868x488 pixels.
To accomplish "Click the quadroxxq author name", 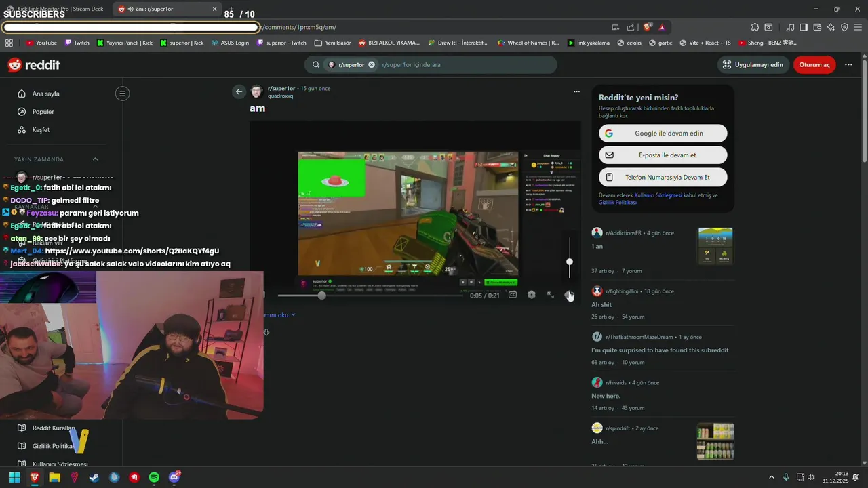I will (x=281, y=96).
